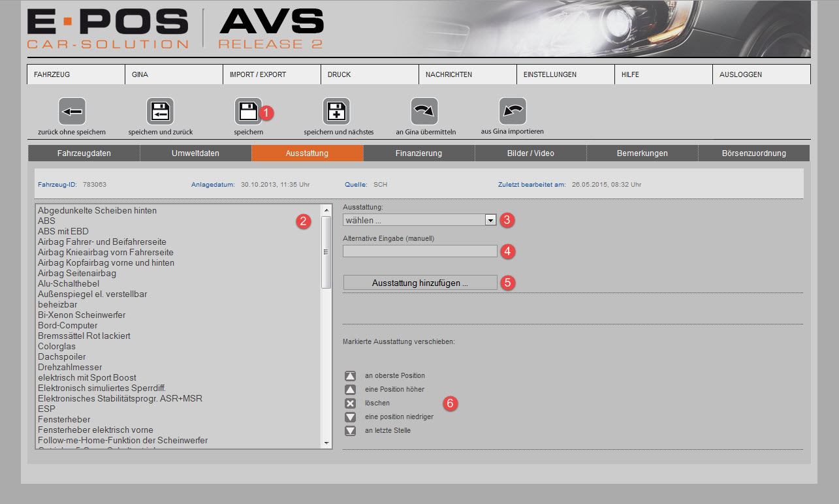Click 'eine Position höher' arrow icon

click(351, 390)
